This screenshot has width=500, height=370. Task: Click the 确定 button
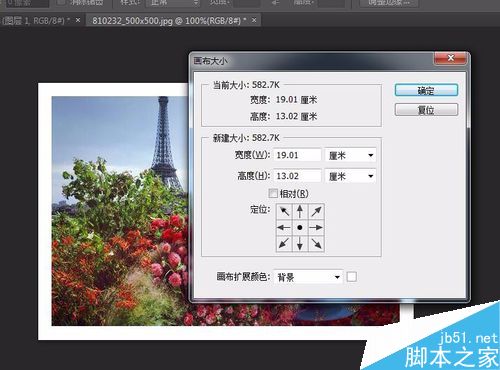click(x=426, y=90)
